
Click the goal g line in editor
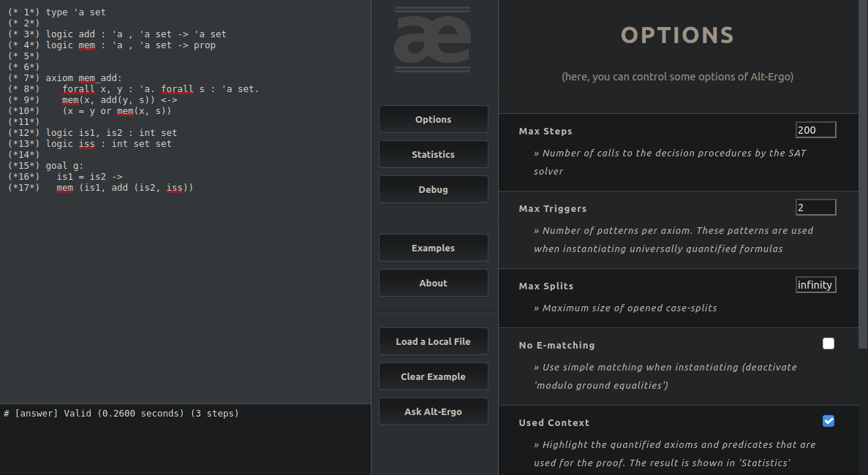coord(65,166)
